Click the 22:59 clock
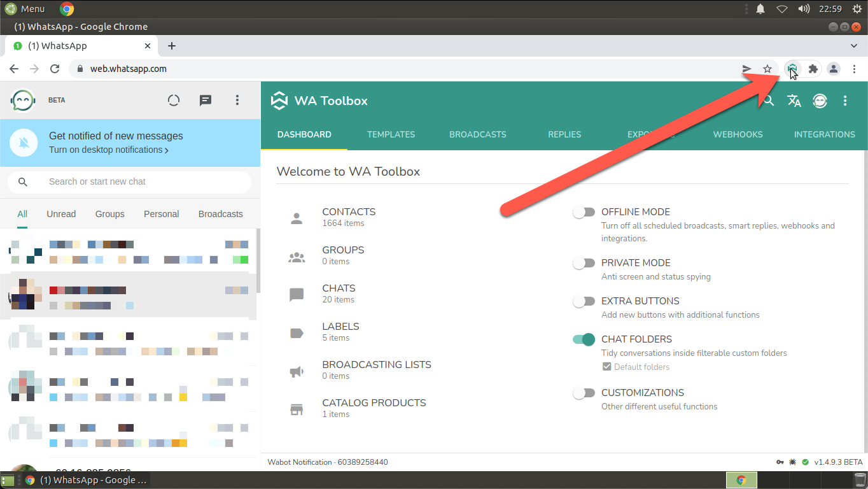The height and width of the screenshot is (489, 868). [830, 9]
